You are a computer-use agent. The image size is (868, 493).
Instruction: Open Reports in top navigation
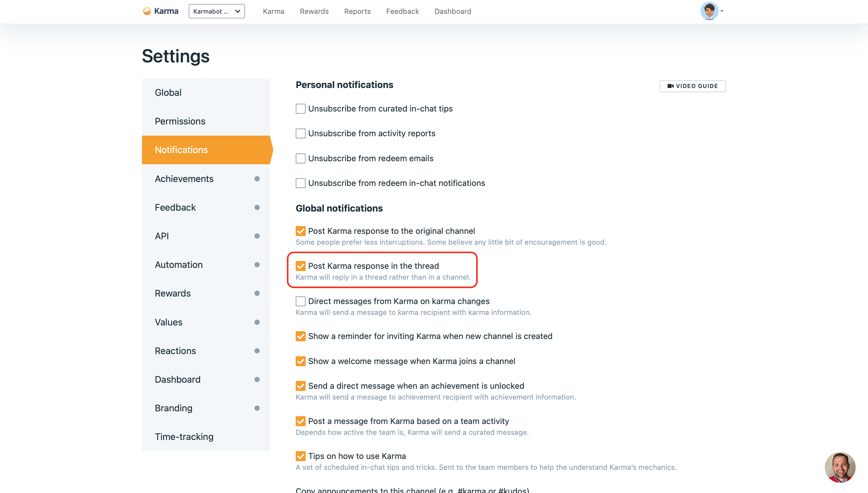pos(357,11)
